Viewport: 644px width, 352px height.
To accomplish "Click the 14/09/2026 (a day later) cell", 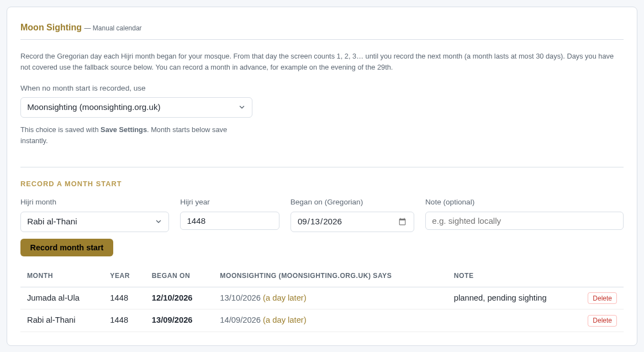I will (x=263, y=321).
